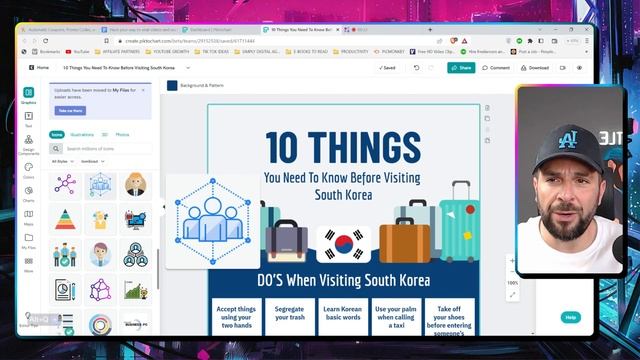Image resolution: width=640 pixels, height=360 pixels.
Task: Insert the three connected users icon
Action: click(x=136, y=255)
